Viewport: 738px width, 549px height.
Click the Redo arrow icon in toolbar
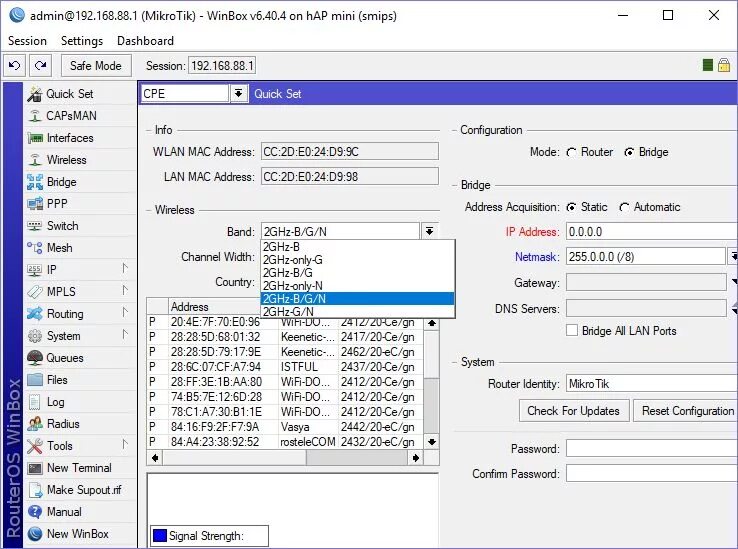[x=40, y=65]
